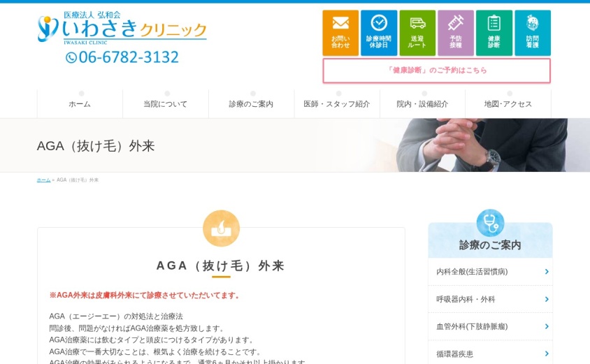The height and width of the screenshot is (364, 590).
Task: Click the blue stethoscope icon
Action: (490, 223)
